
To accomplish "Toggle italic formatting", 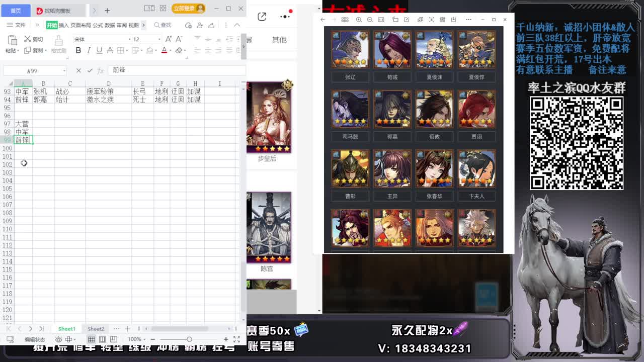I will coord(89,50).
